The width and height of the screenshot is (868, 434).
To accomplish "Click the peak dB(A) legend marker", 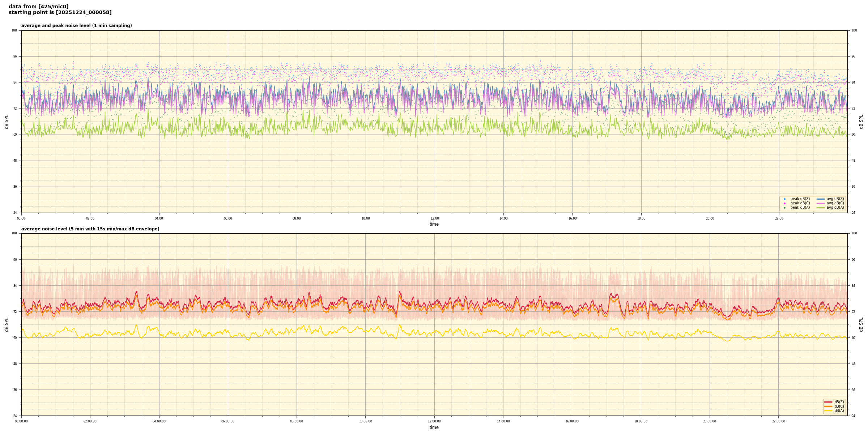I will pyautogui.click(x=784, y=208).
